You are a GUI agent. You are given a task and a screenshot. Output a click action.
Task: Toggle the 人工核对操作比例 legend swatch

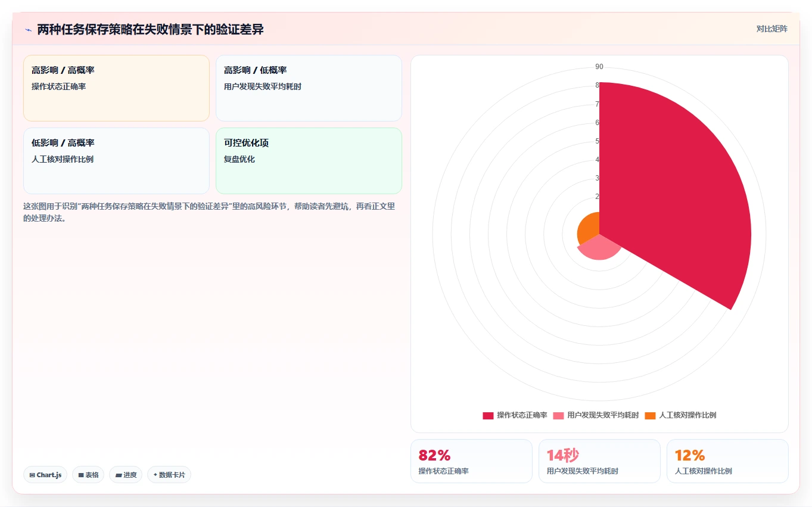[650, 415]
